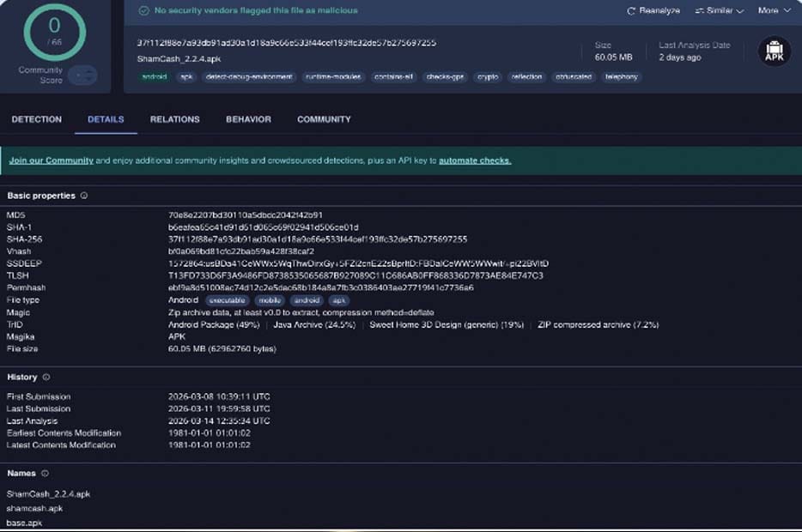The height and width of the screenshot is (532, 802).
Task: Click the Similar search icon
Action: coord(699,11)
